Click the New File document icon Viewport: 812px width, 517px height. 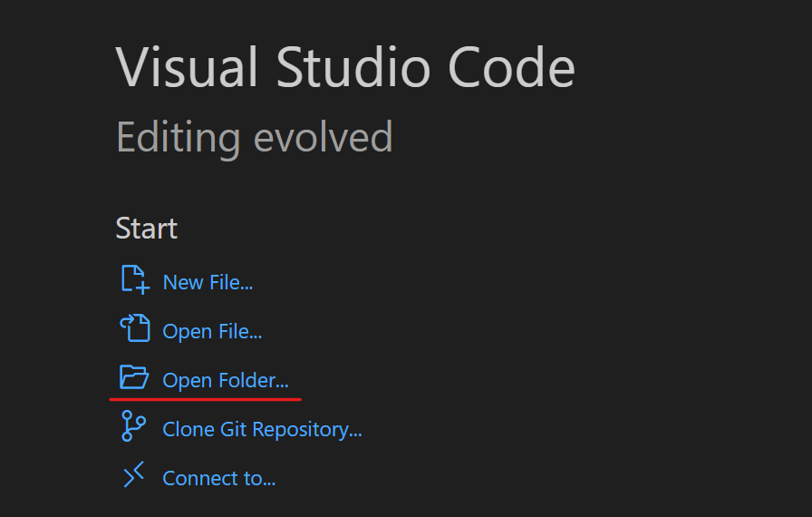tap(135, 279)
